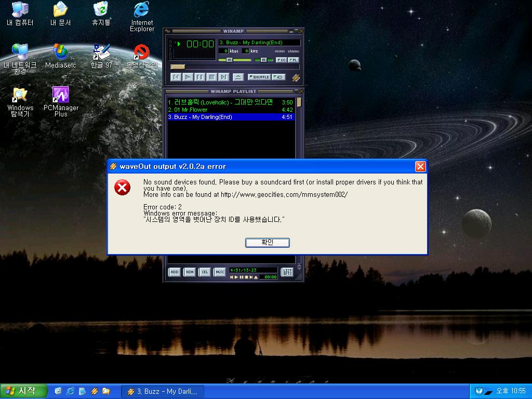Launch 한글 97 desktop shortcut
The image size is (532, 399).
click(x=101, y=56)
